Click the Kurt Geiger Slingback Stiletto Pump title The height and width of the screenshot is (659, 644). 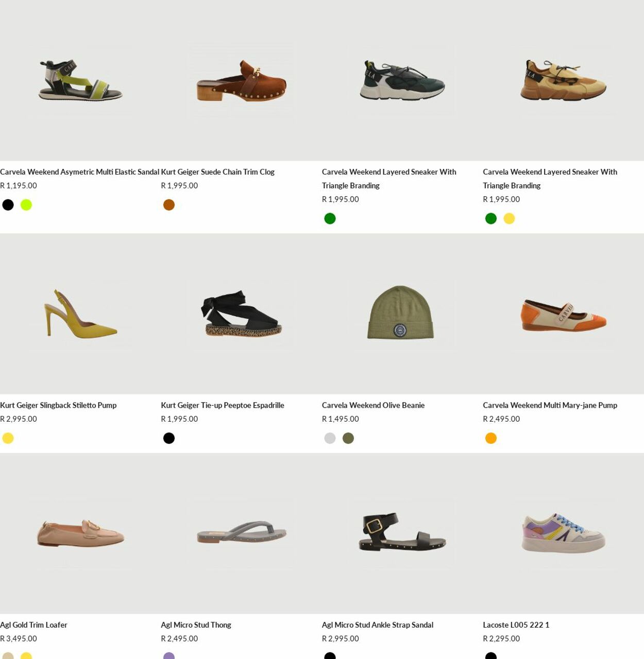[58, 405]
